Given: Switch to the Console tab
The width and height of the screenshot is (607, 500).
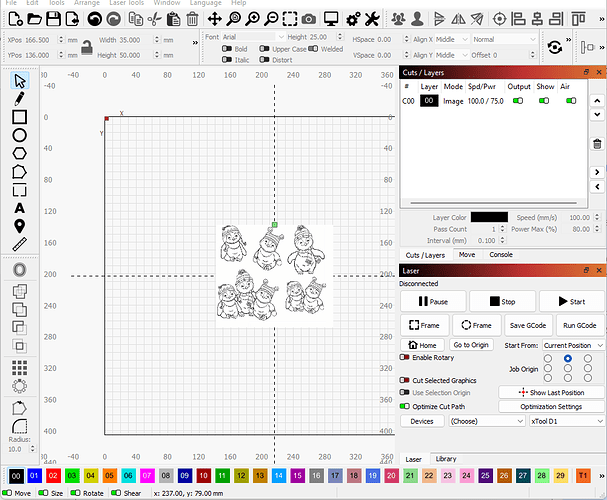Looking at the screenshot, I should click(x=501, y=255).
